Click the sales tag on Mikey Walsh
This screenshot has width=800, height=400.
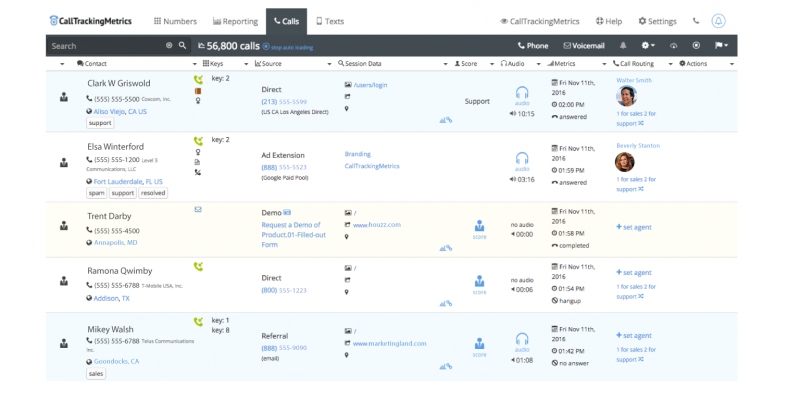click(x=96, y=373)
